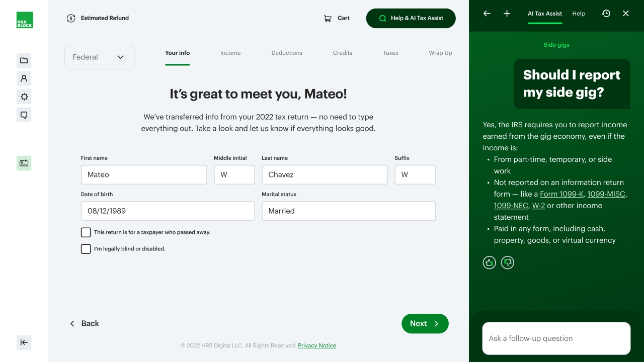
Task: Open the folder icon in sidebar
Action: point(24,60)
